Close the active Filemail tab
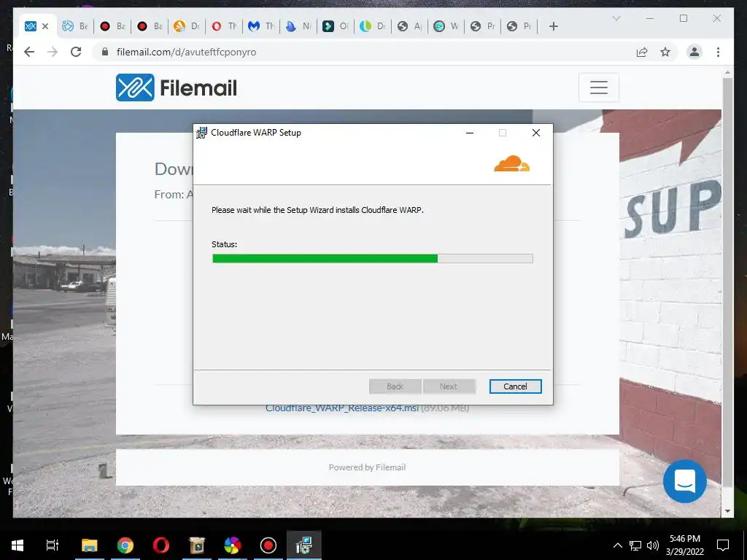This screenshot has width=747, height=560. pyautogui.click(x=45, y=26)
